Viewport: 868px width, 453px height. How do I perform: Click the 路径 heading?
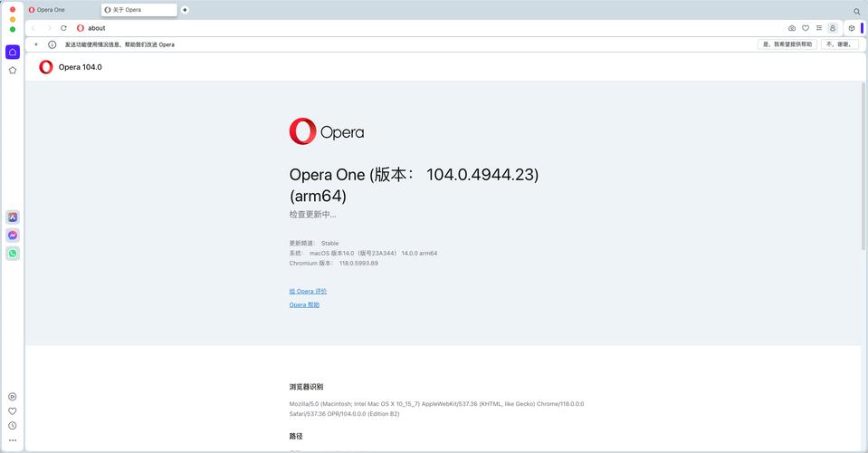click(296, 437)
